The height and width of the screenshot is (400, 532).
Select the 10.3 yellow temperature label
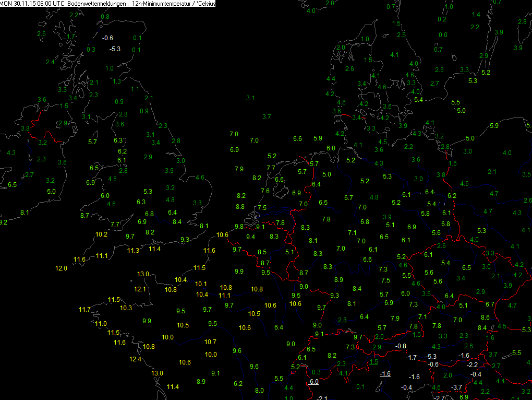126,308
